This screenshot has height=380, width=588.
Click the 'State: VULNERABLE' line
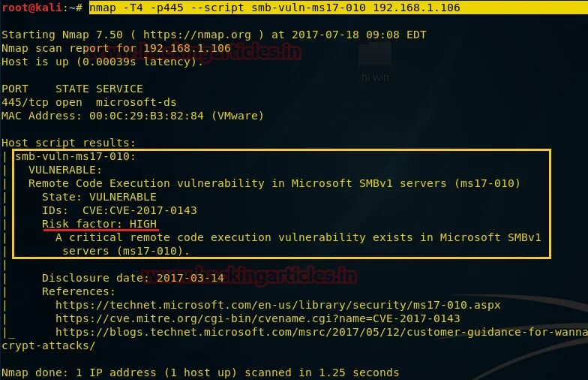tap(99, 197)
